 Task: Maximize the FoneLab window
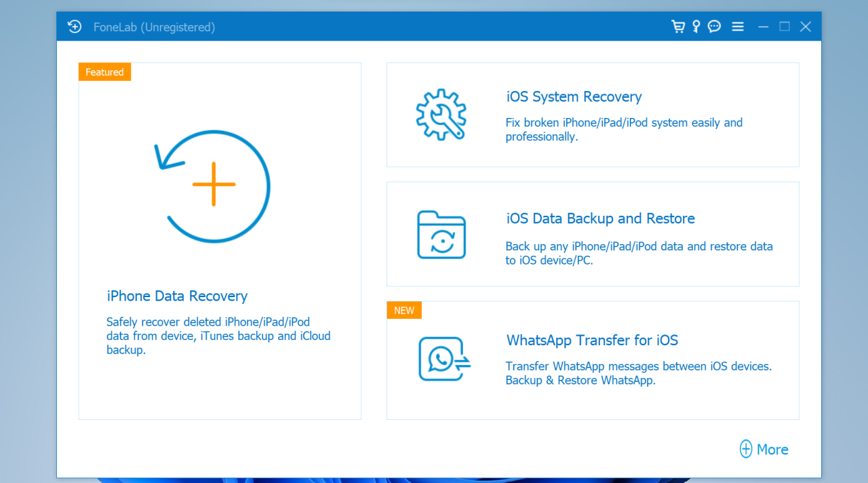coord(785,26)
